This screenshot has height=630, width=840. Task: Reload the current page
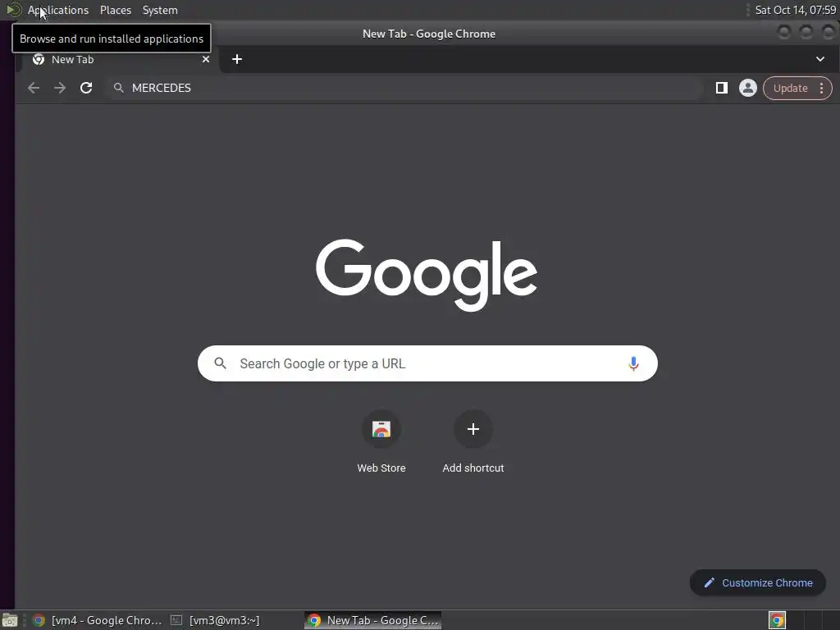(86, 88)
